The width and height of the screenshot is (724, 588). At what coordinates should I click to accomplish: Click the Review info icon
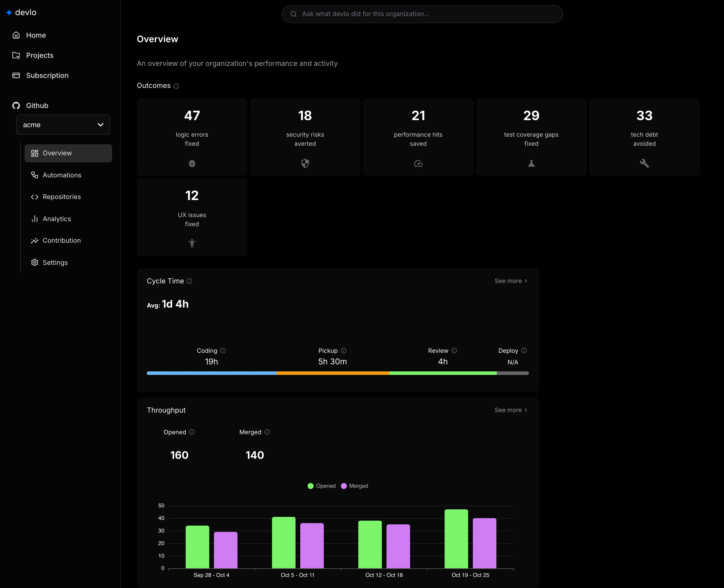(x=454, y=351)
